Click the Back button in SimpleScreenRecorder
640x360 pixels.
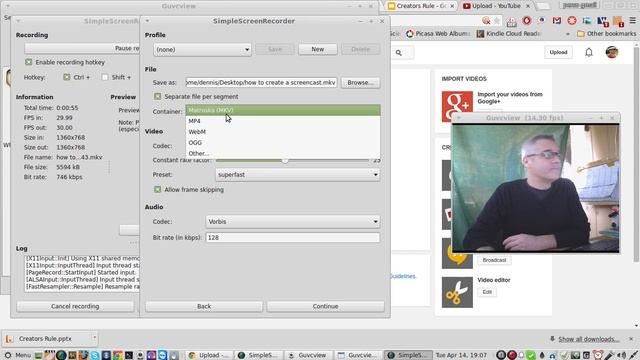coord(204,306)
